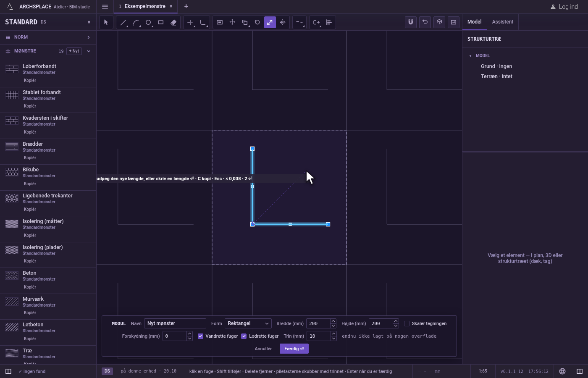This screenshot has width=588, height=378.
Task: Enable the Skalér tegningen checkbox
Action: coord(407,323)
